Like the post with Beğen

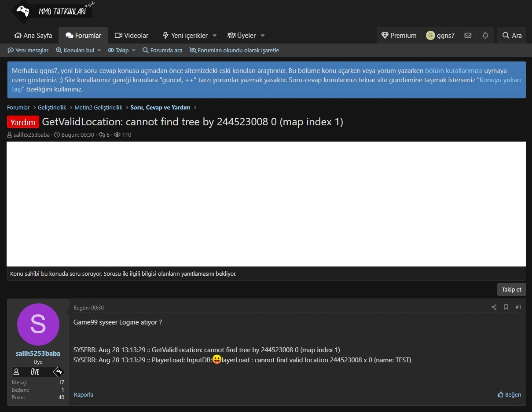[509, 394]
